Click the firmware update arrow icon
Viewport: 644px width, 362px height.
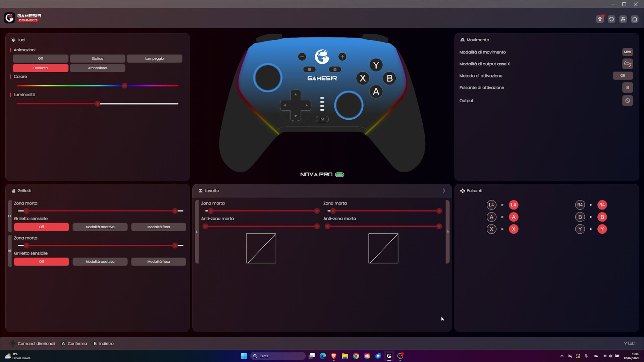(x=600, y=19)
